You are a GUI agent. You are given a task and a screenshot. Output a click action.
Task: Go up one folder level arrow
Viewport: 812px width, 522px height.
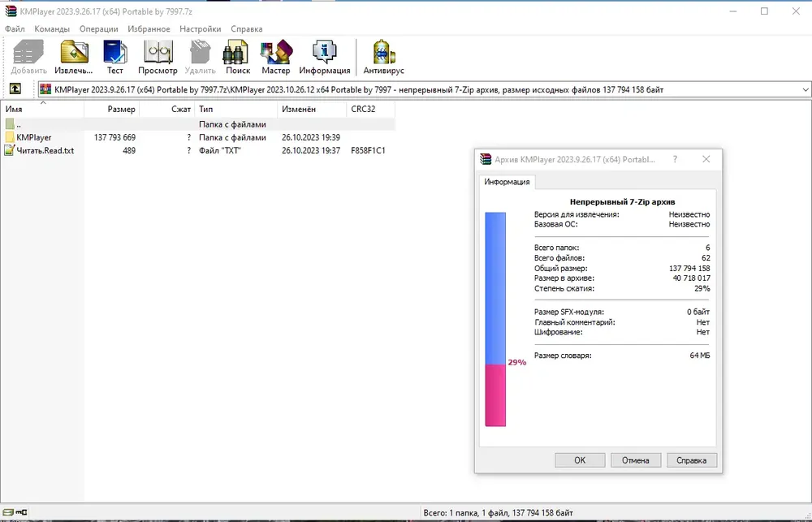pyautogui.click(x=15, y=89)
